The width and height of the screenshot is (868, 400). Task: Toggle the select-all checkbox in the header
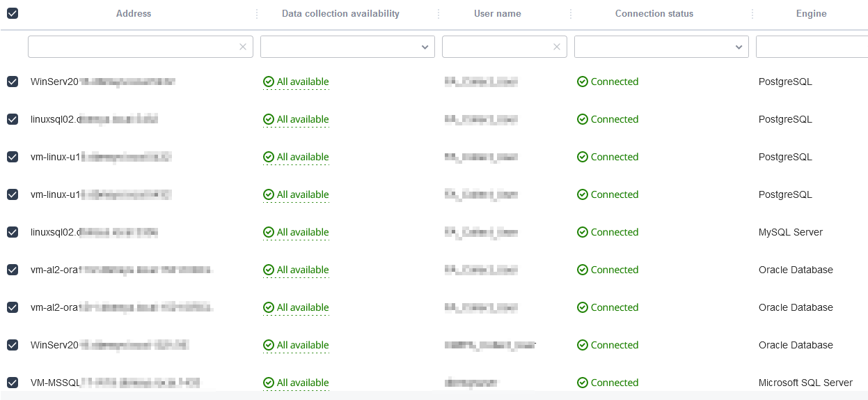(x=13, y=13)
